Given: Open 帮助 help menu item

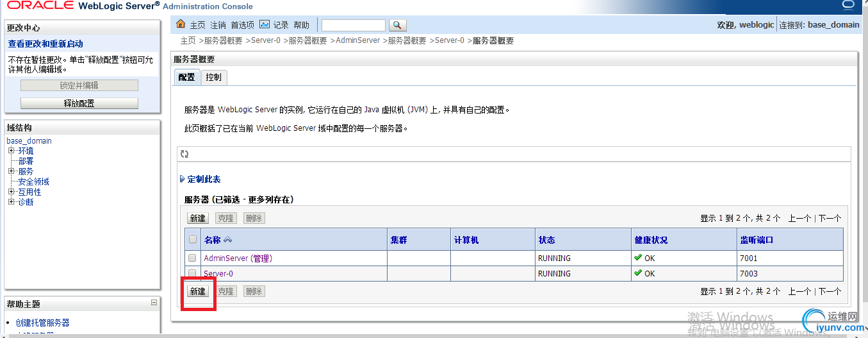Looking at the screenshot, I should [x=301, y=25].
